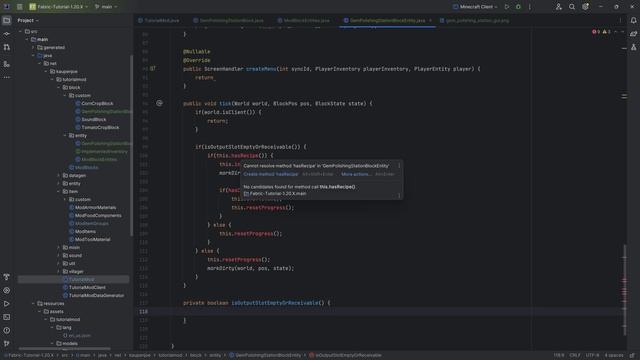Open IDE settings gear
This screenshot has width=640, height=360.
point(585,7)
